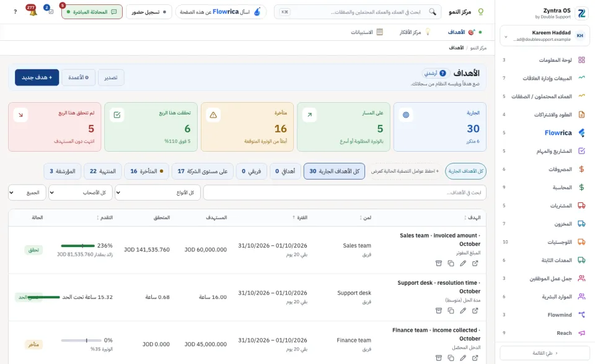The width and height of the screenshot is (595, 364).
Task: Open المعدات الثابتة fixed assets sidebar item
Action: click(x=543, y=260)
